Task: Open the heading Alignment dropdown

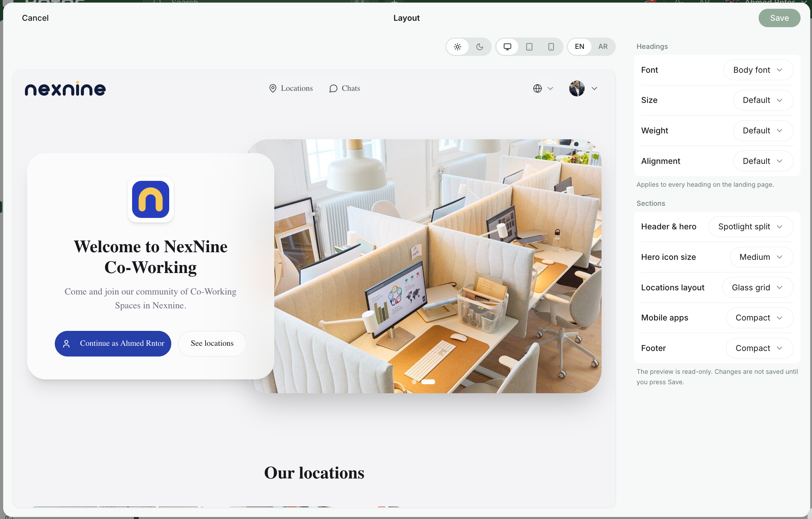Action: coord(763,161)
